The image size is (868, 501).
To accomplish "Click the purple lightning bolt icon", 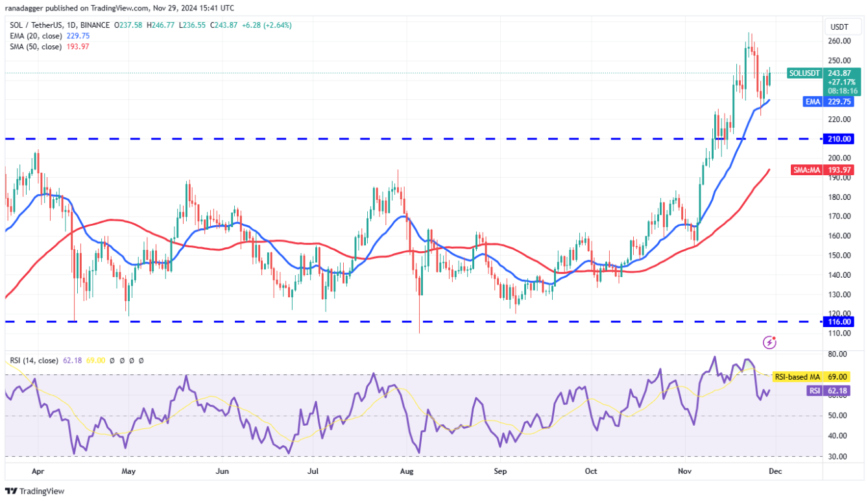I will click(770, 341).
